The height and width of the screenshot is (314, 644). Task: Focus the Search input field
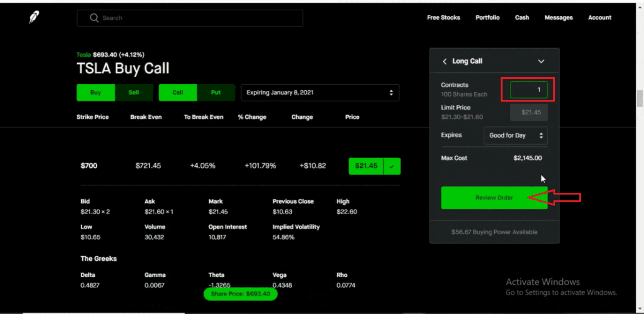tap(190, 18)
